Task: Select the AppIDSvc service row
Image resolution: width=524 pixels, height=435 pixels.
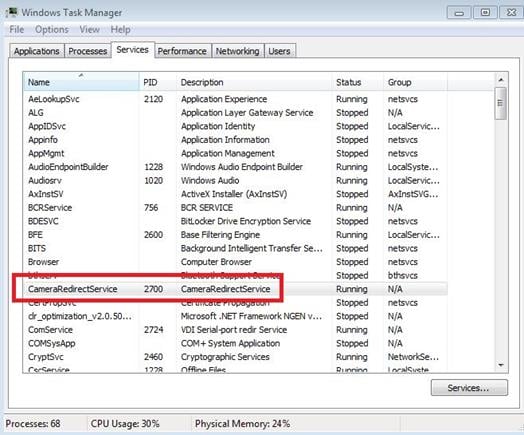Action: [x=236, y=126]
